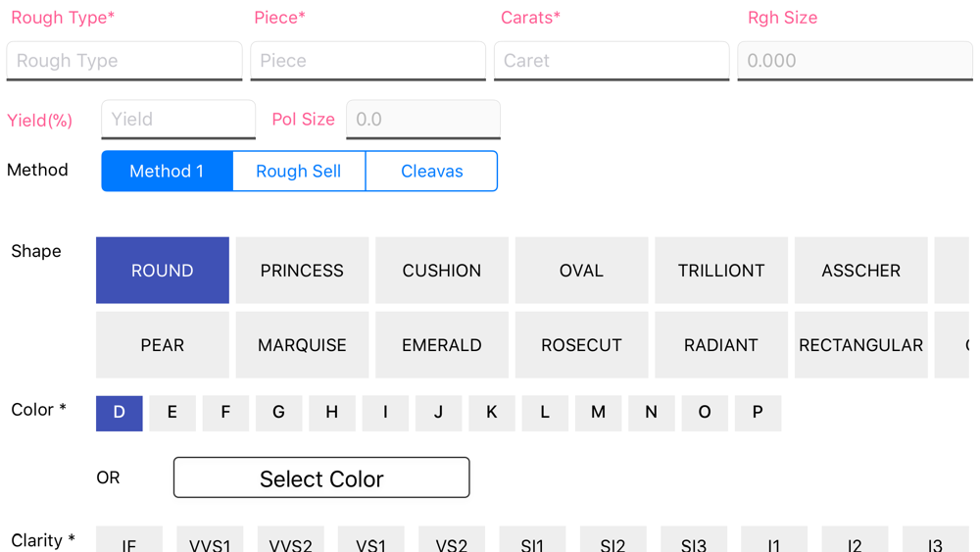Select color grade G
Image resolution: width=980 pixels, height=552 pixels.
tap(278, 413)
